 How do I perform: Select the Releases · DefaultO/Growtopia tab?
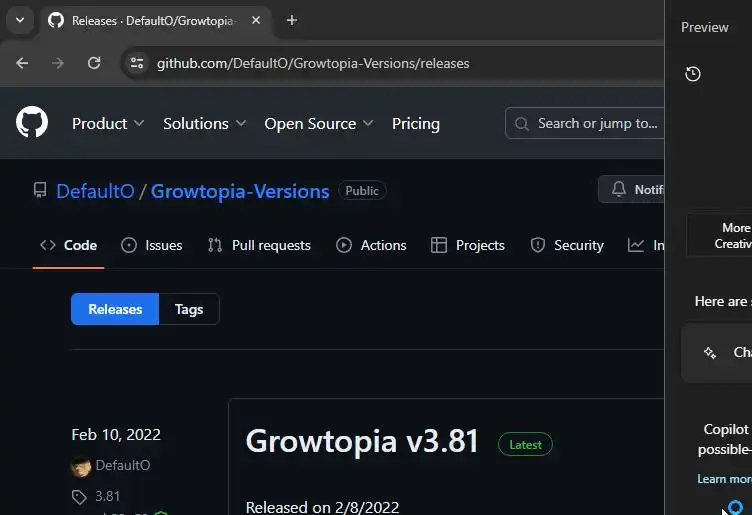point(158,21)
